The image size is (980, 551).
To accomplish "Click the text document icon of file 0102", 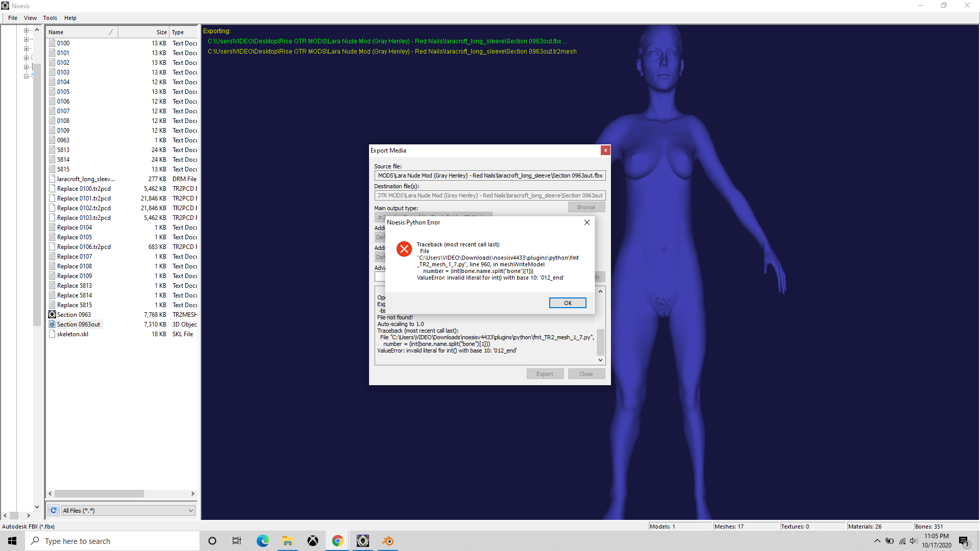I will tap(52, 63).
